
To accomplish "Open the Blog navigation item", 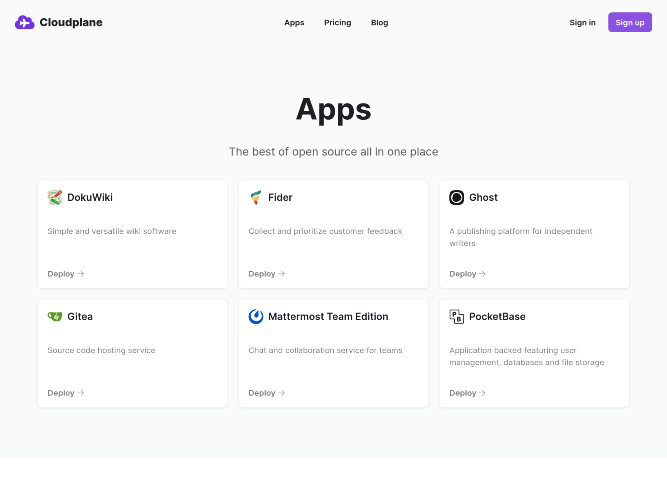I will [379, 23].
